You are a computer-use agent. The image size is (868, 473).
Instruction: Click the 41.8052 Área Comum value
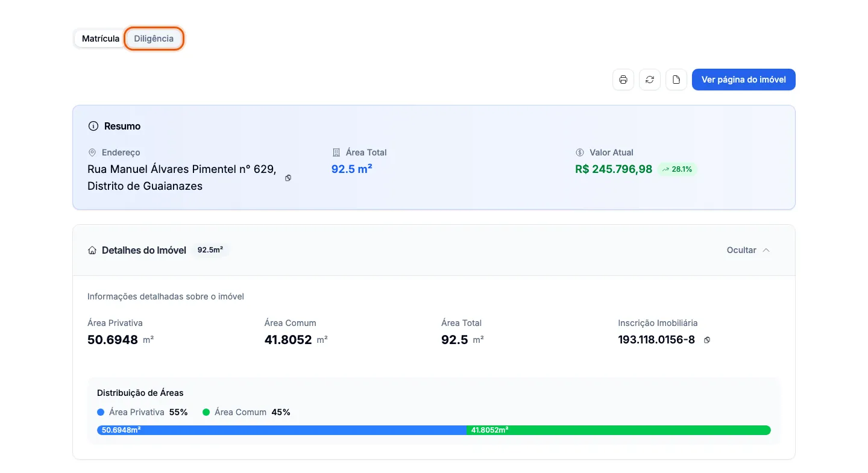click(x=288, y=340)
